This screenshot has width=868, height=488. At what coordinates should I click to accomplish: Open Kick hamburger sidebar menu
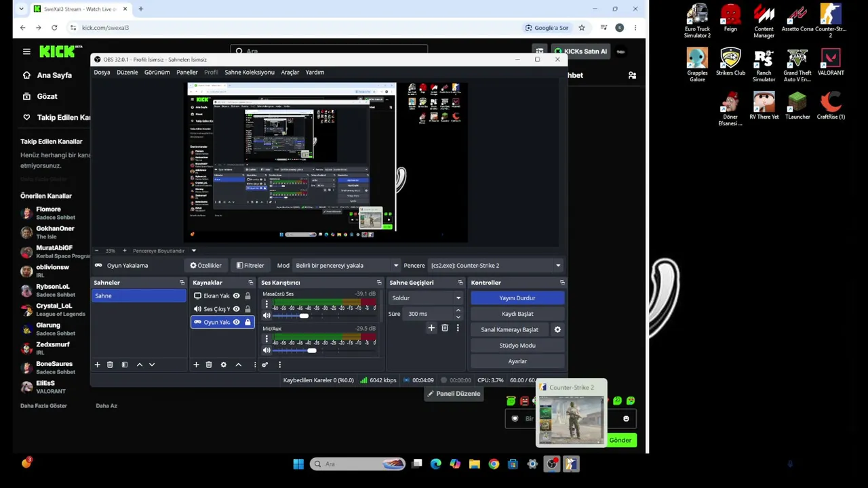pos(26,52)
